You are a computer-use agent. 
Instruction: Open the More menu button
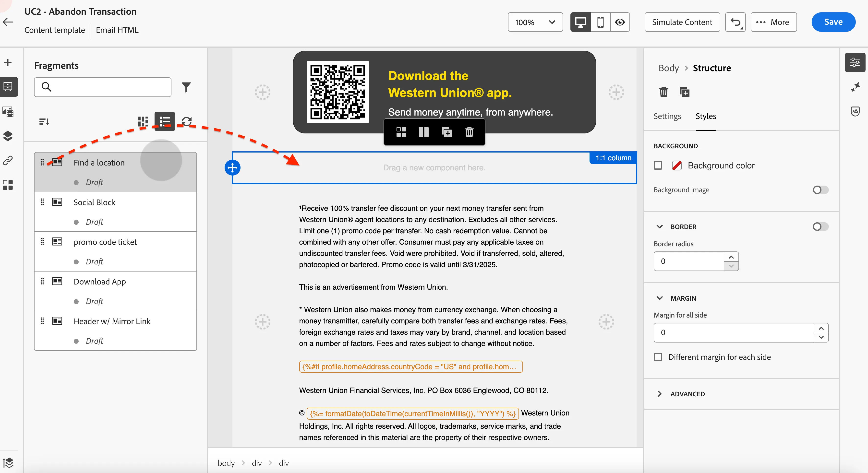click(x=773, y=22)
